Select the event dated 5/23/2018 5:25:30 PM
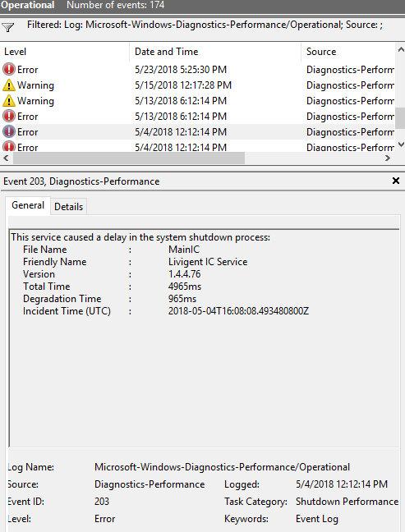 (x=181, y=70)
